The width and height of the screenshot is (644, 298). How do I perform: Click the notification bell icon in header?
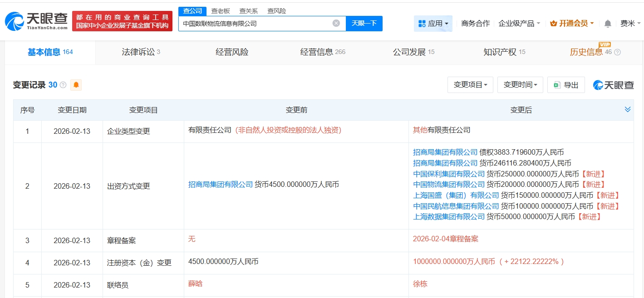608,24
